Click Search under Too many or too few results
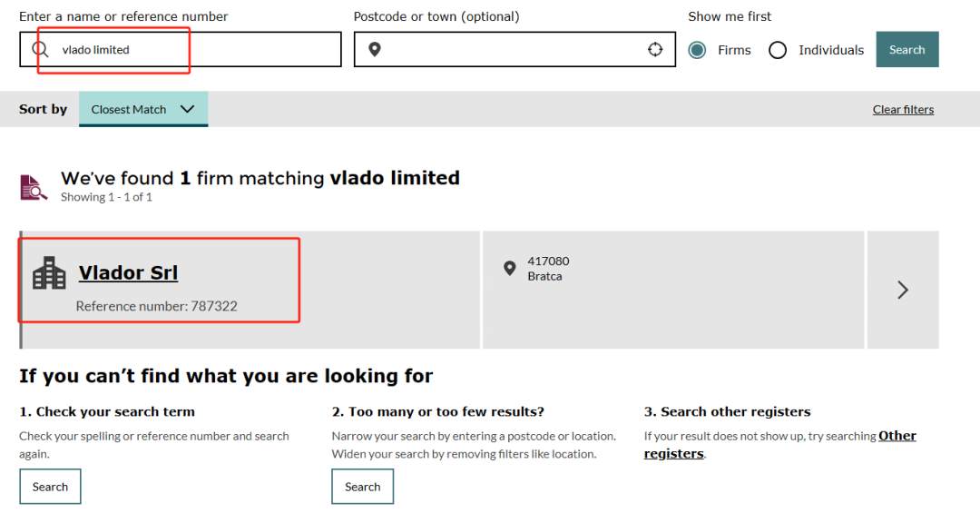The image size is (980, 523). (x=362, y=486)
